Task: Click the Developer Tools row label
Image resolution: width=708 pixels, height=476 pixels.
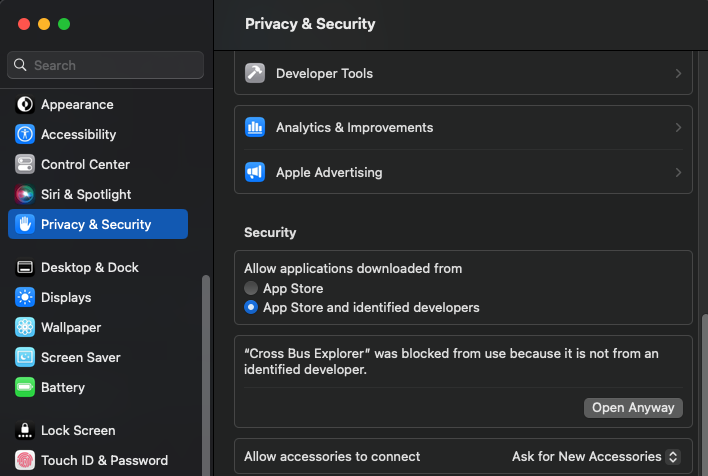Action: pos(324,73)
